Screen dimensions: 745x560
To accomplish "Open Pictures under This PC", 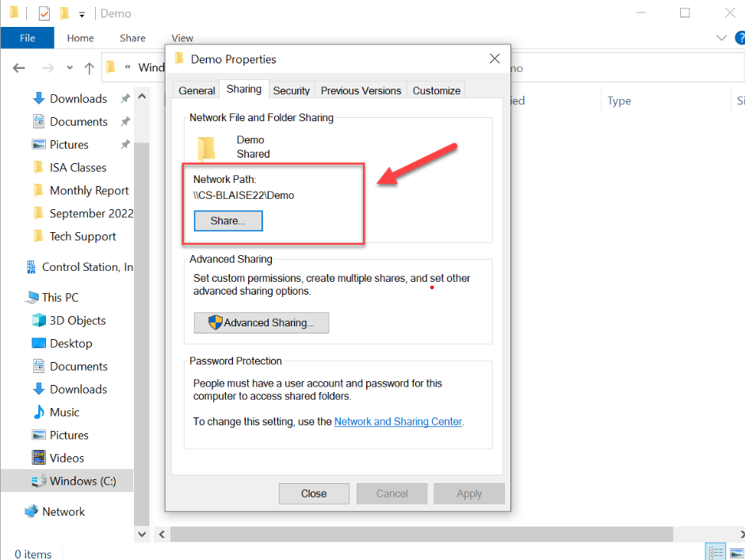I will pyautogui.click(x=69, y=435).
